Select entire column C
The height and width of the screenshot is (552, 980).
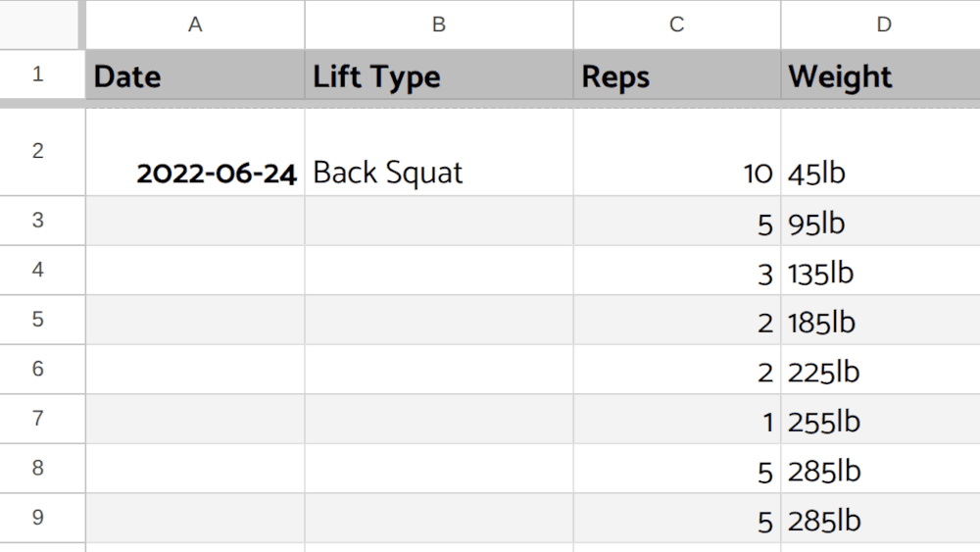[676, 25]
